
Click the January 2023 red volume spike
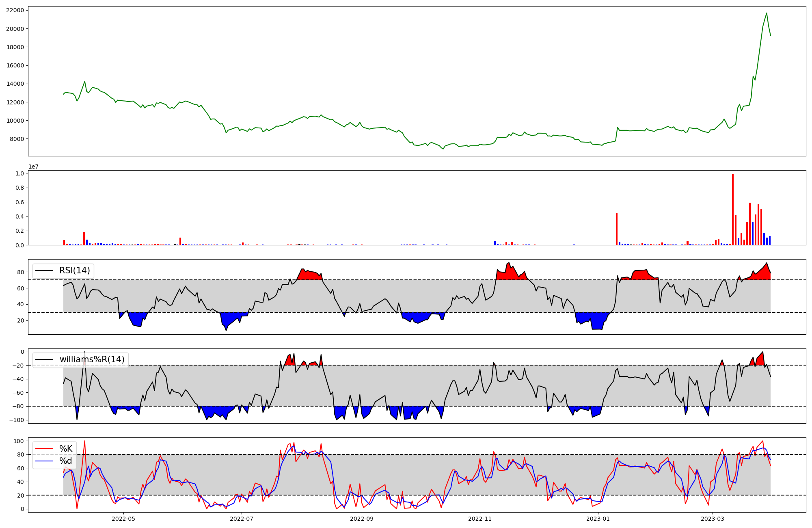[617, 229]
